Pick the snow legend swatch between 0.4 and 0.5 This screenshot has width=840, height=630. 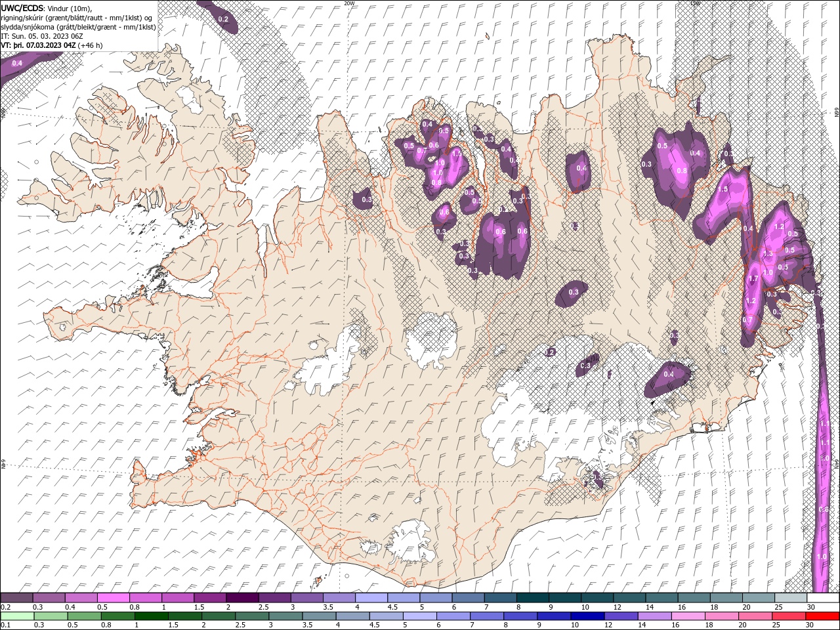pos(81,598)
